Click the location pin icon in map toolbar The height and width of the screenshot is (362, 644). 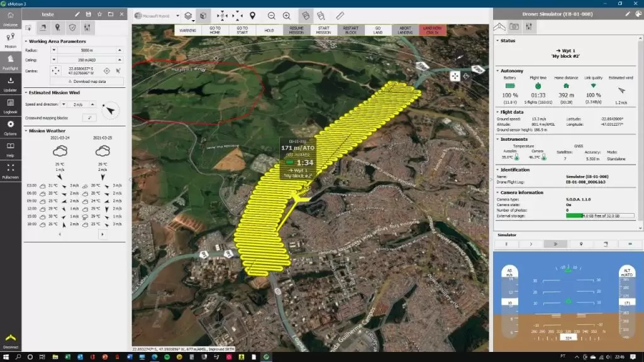point(252,14)
